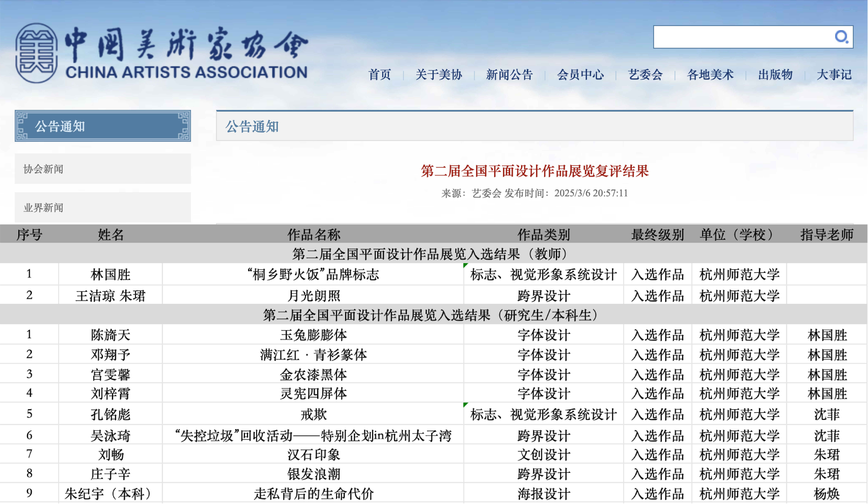Image resolution: width=868 pixels, height=504 pixels.
Task: Click the China Artists Association emblem logo
Action: pyautogui.click(x=37, y=53)
